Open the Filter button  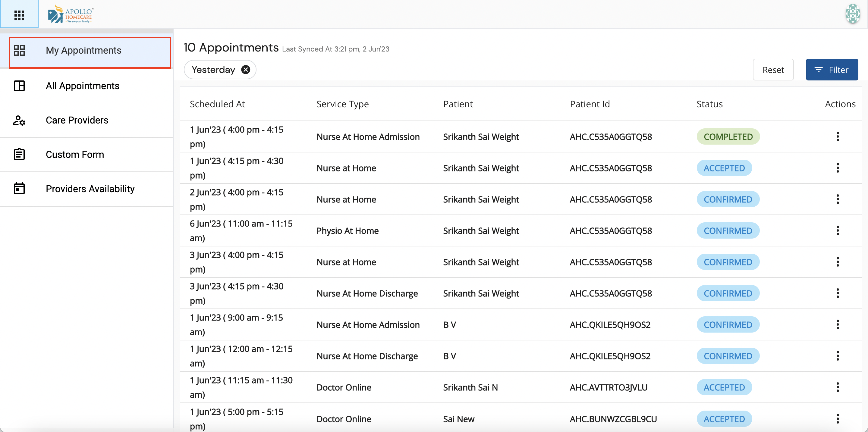click(x=832, y=70)
